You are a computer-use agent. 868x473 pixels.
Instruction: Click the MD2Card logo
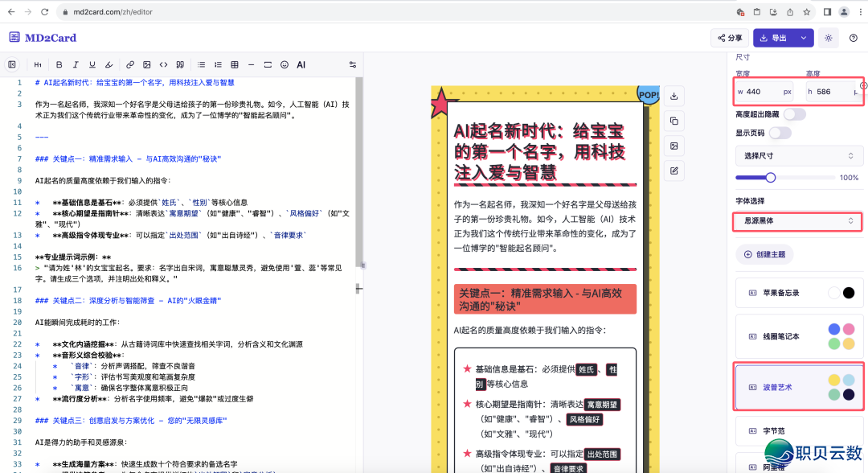[43, 38]
